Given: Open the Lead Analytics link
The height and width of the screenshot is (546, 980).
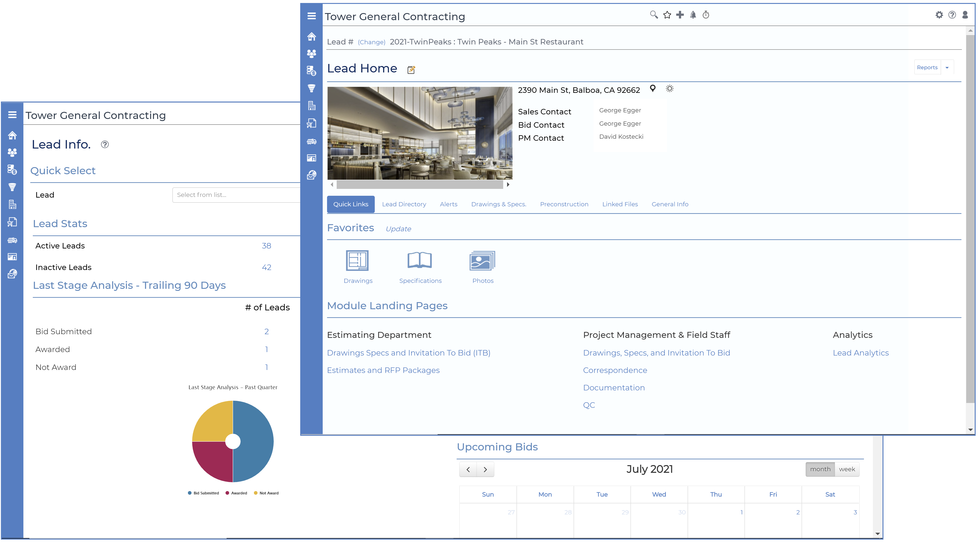Looking at the screenshot, I should point(861,353).
